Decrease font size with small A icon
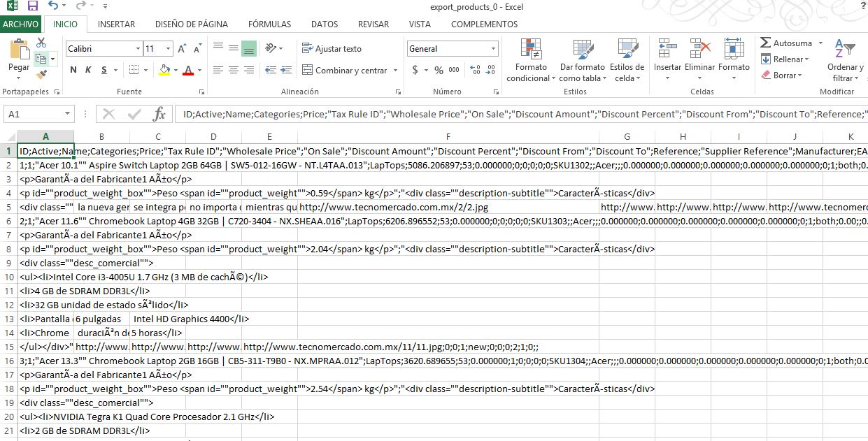 [x=197, y=49]
